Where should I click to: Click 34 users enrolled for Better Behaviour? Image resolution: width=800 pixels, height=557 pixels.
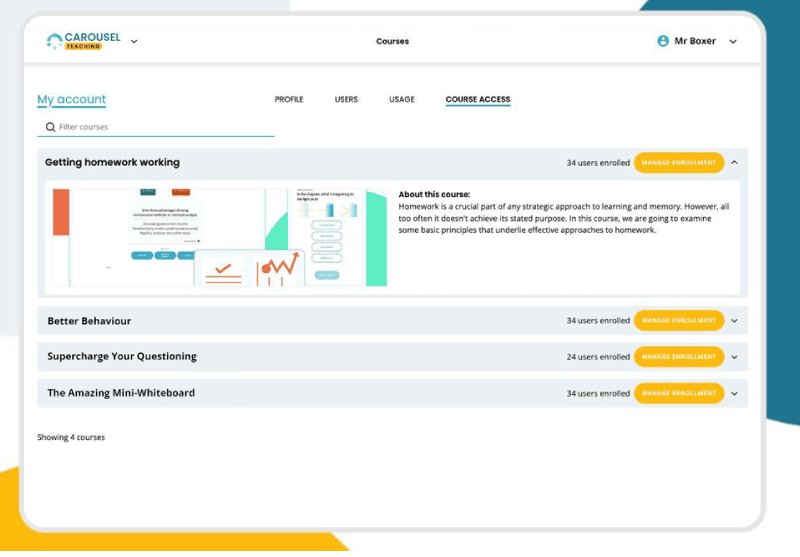click(x=598, y=320)
